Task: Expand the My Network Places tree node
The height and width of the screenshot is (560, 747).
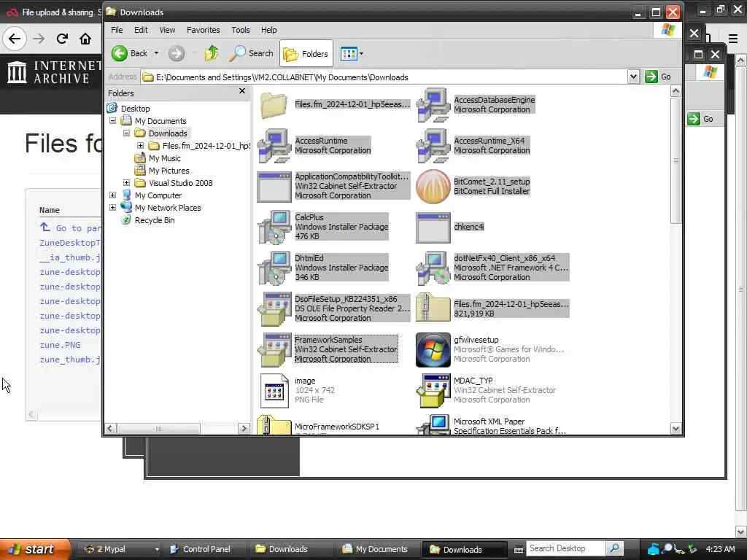Action: click(x=113, y=208)
